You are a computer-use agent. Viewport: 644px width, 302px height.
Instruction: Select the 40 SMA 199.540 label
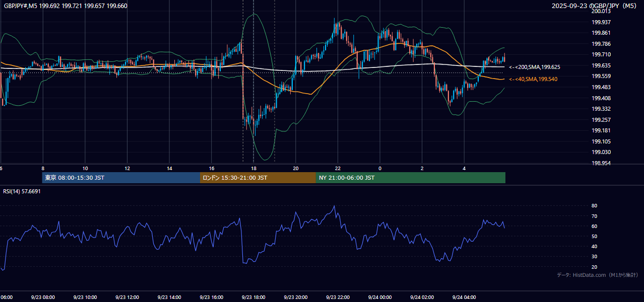pos(533,79)
